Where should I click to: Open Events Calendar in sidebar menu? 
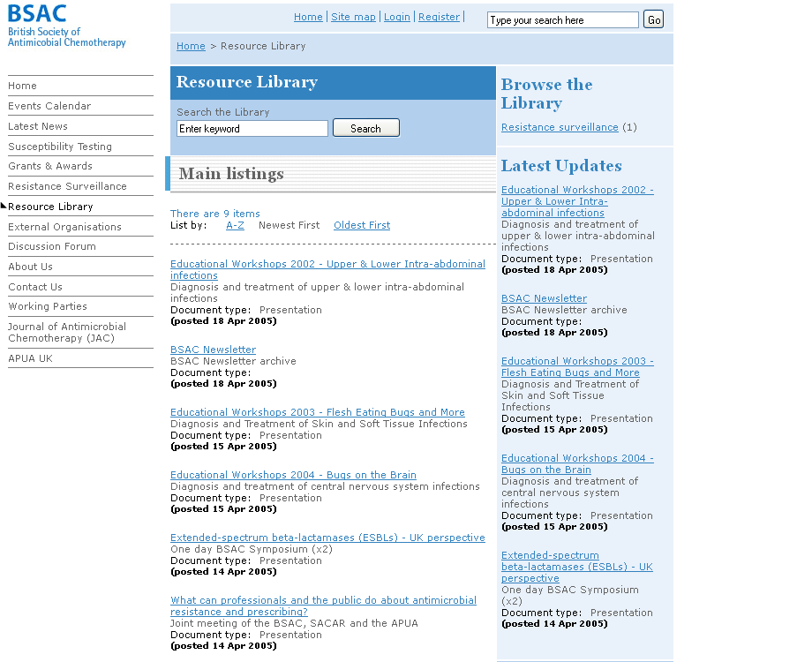49,106
